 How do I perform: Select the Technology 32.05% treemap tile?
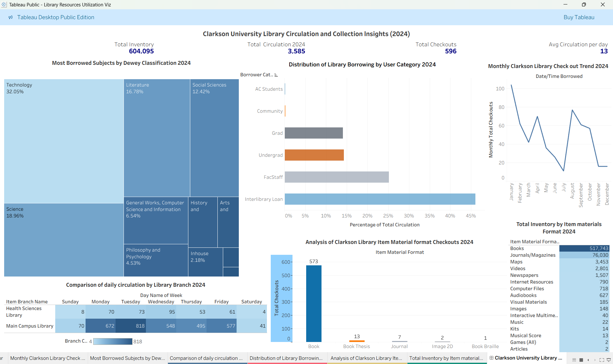point(64,141)
